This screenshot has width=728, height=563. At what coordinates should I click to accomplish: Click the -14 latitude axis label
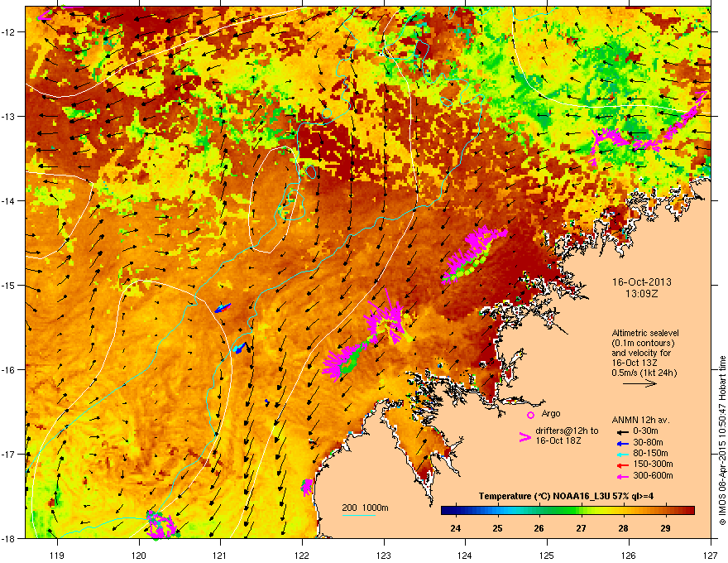point(8,200)
